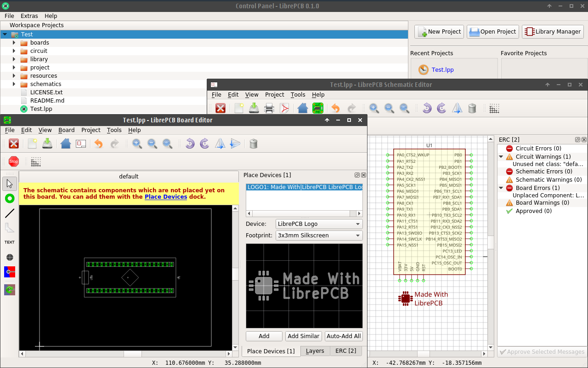Click the New Project button
The width and height of the screenshot is (588, 368).
pos(439,32)
